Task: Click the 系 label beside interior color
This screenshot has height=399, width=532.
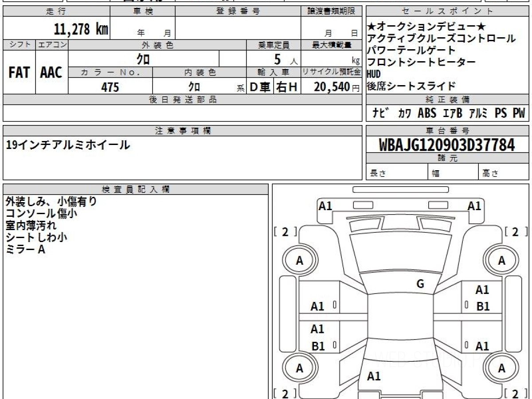Action: pyautogui.click(x=241, y=89)
